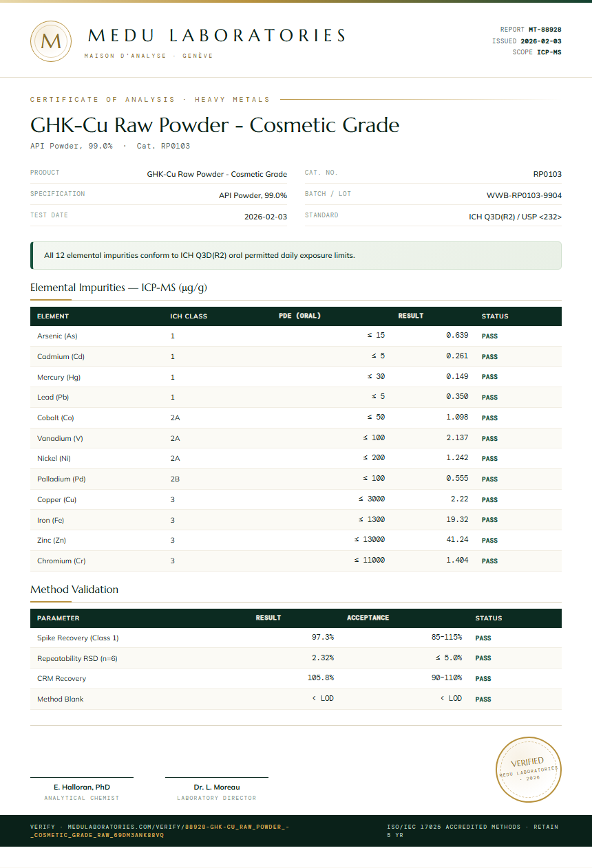Click the Lead result value 0.350
Screen dimensions: 592x868
click(457, 397)
